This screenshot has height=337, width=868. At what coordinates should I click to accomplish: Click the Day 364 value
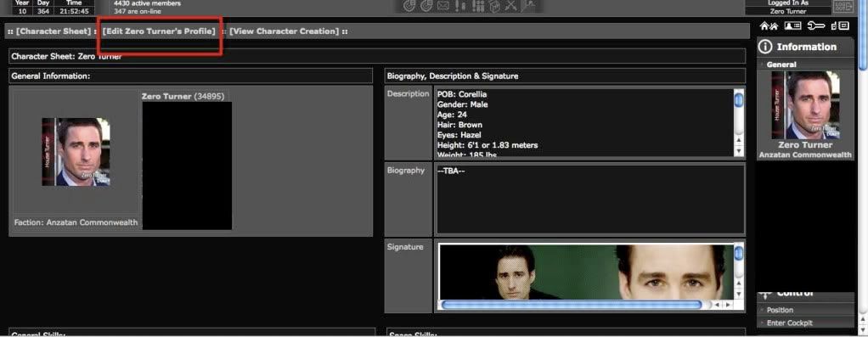click(x=43, y=11)
